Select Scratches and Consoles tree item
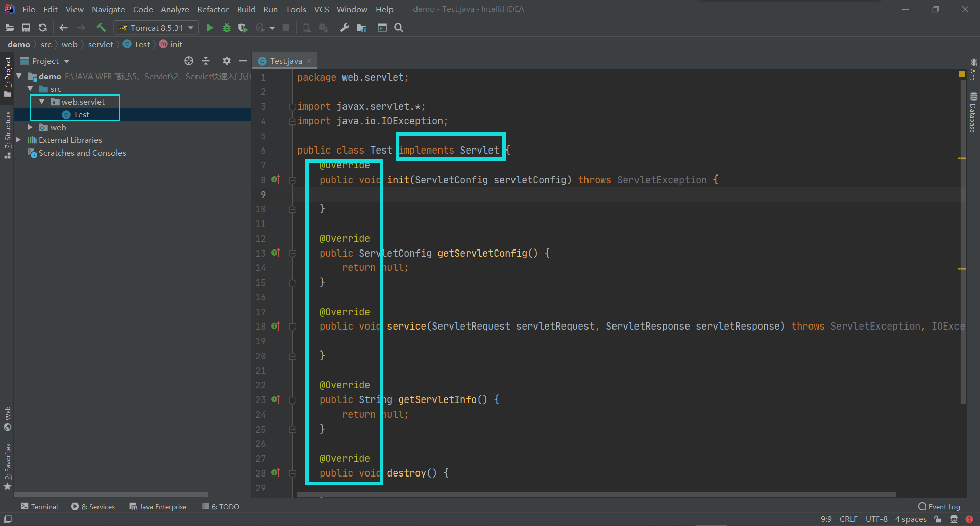 82,153
